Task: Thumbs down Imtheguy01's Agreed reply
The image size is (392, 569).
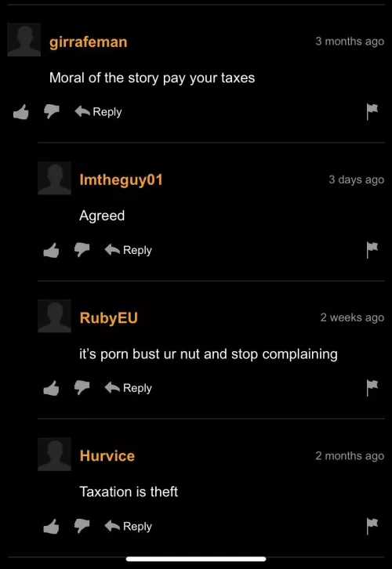Action: pos(82,250)
